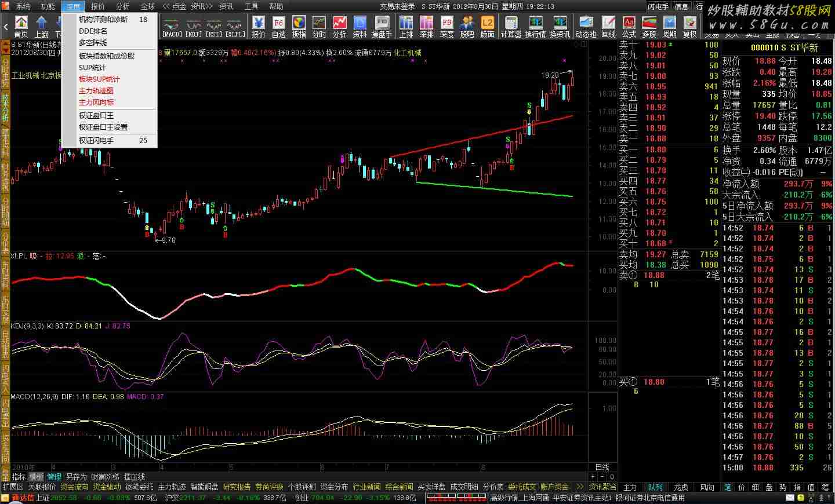Select 画线 drawing tool icon
This screenshot has height=504, width=835.
pyautogui.click(x=608, y=27)
